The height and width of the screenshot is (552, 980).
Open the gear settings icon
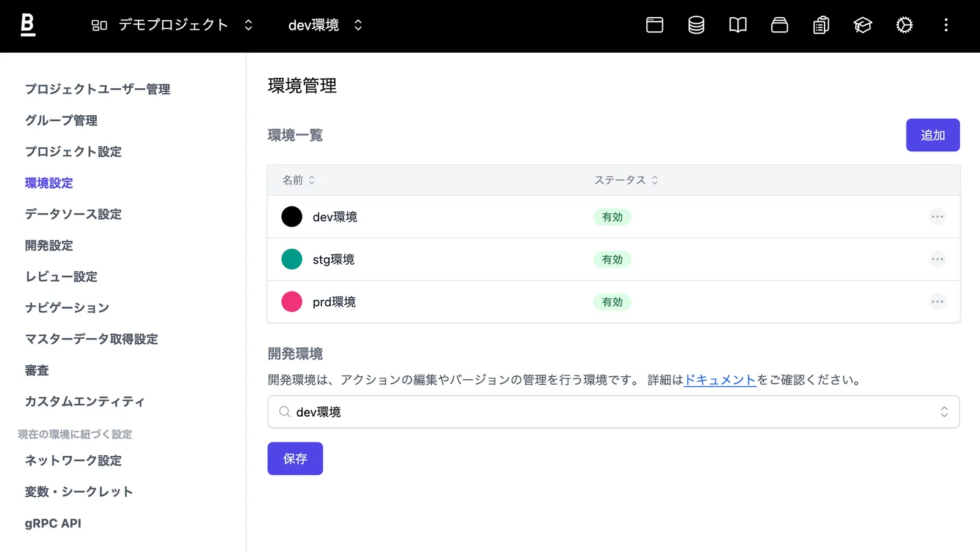click(x=905, y=25)
